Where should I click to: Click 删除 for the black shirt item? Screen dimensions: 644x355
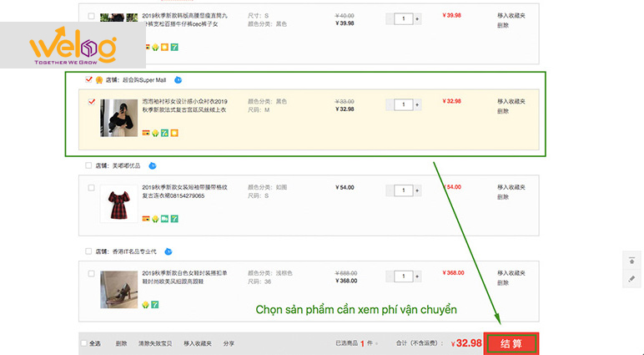[503, 111]
